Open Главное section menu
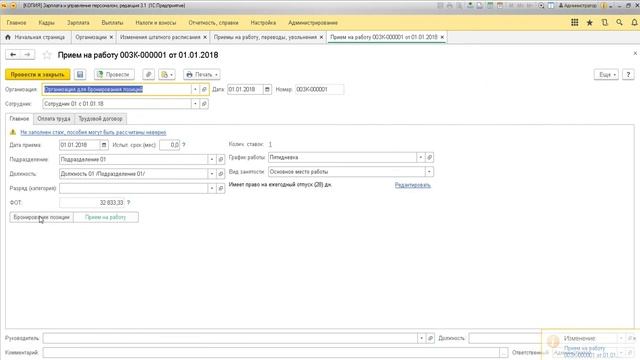This screenshot has width=640, height=360. point(16,23)
